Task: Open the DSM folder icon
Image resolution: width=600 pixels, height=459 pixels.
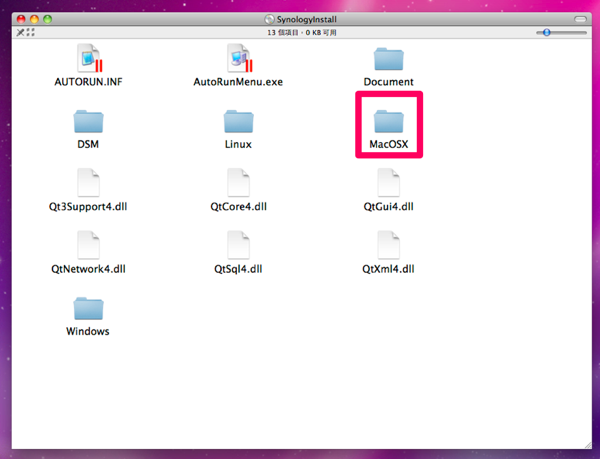Action: pos(88,121)
